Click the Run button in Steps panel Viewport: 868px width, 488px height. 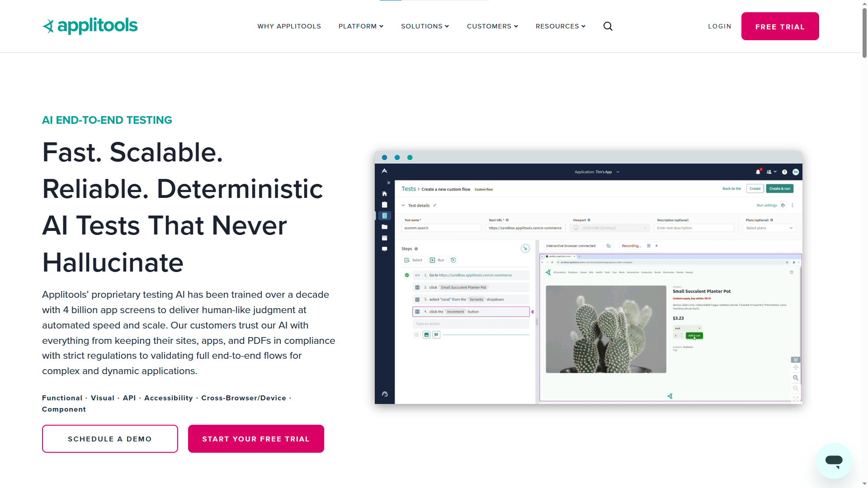pos(437,260)
